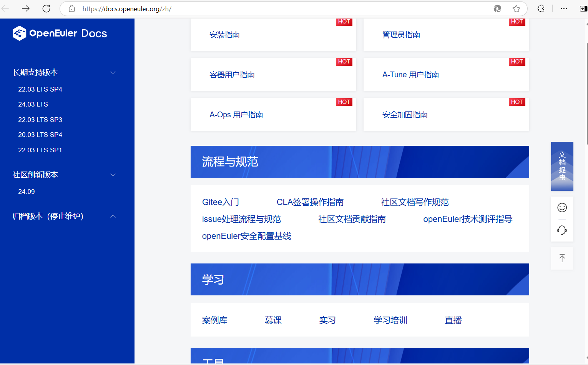
Task: Click the 流程与规范 section banner
Action: [x=360, y=162]
